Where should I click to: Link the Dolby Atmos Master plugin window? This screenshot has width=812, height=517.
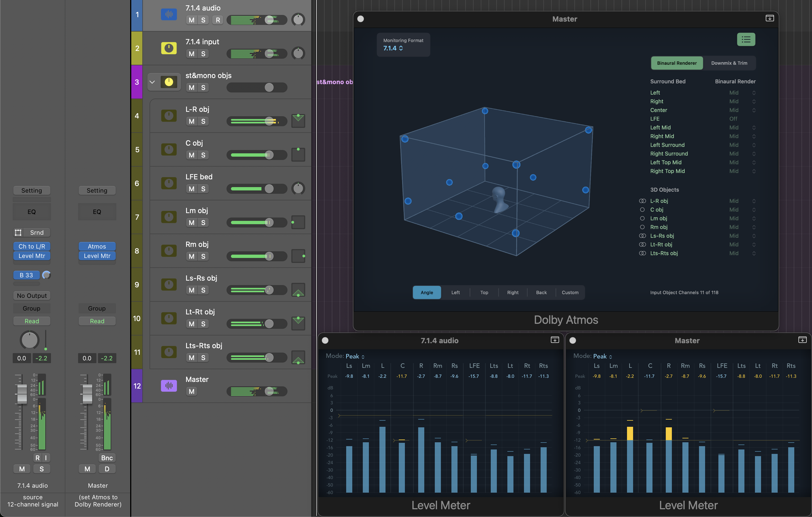[770, 18]
